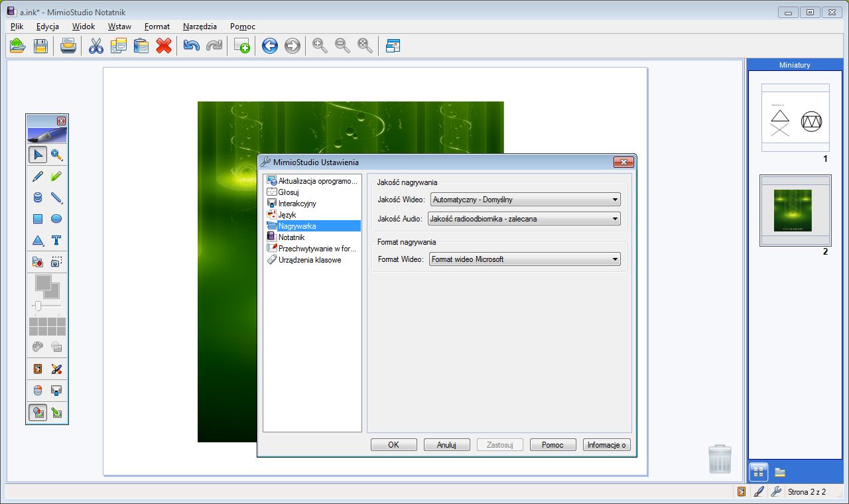Screen dimensions: 849x504
Task: Select Aktualizacja oprogramo... in settings list
Action: coord(312,180)
